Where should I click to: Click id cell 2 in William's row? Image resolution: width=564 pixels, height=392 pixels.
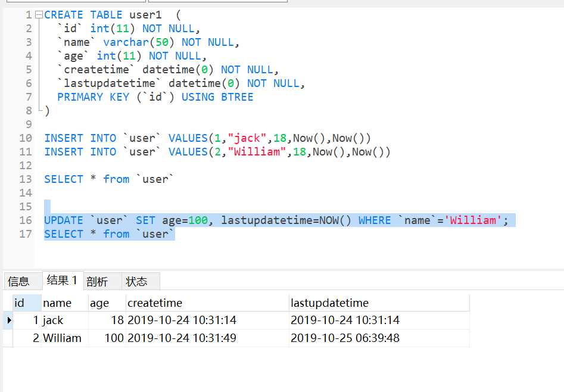27,338
